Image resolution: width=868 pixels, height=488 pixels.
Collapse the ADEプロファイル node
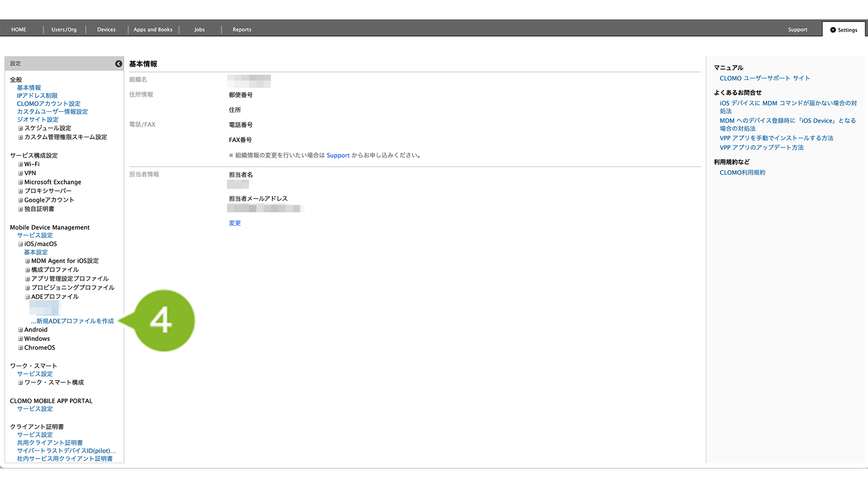click(27, 297)
